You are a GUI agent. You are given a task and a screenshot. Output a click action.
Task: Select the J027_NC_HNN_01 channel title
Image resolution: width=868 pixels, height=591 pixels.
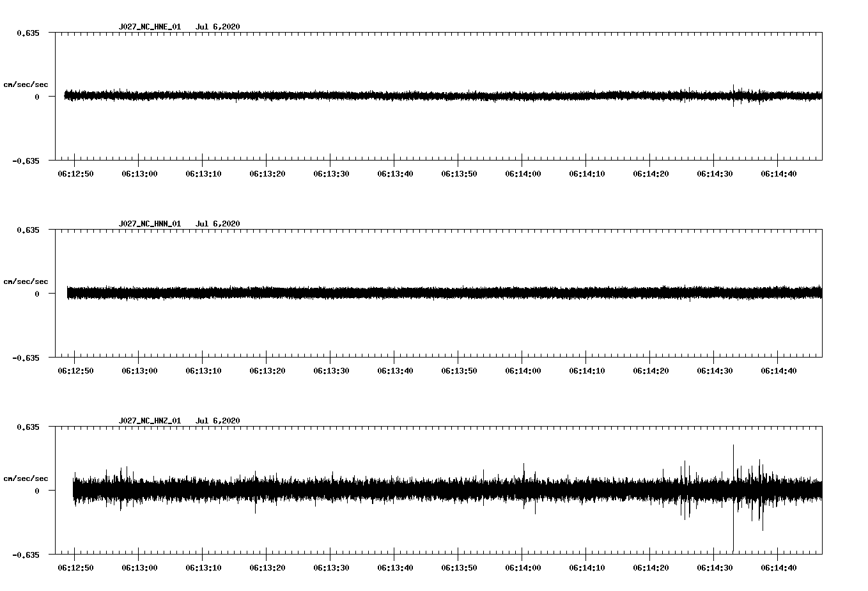[150, 224]
